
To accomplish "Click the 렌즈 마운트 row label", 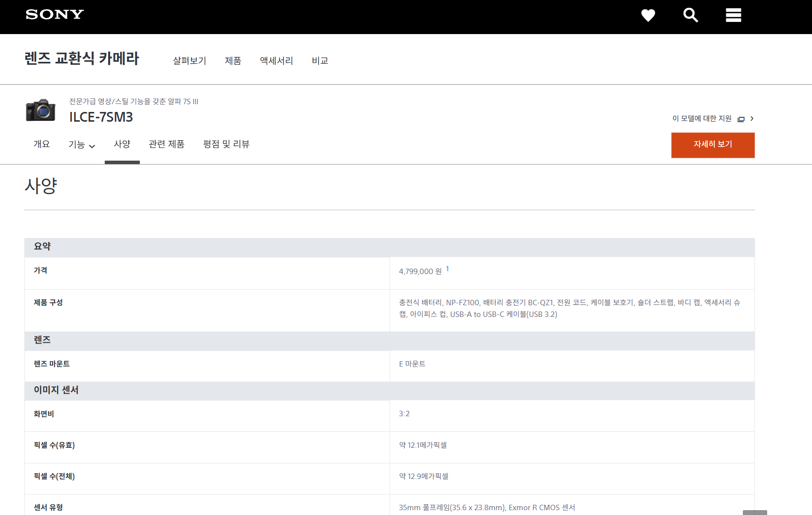I will click(x=52, y=364).
